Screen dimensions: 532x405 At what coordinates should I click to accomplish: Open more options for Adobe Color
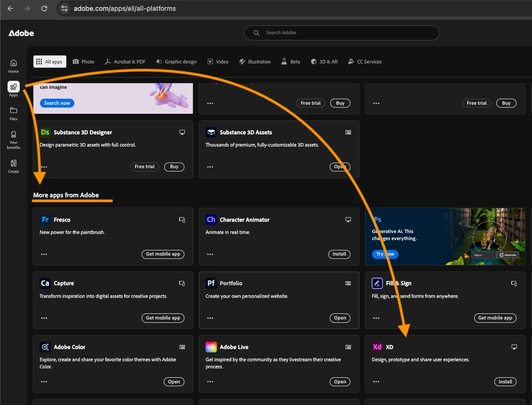(44, 382)
